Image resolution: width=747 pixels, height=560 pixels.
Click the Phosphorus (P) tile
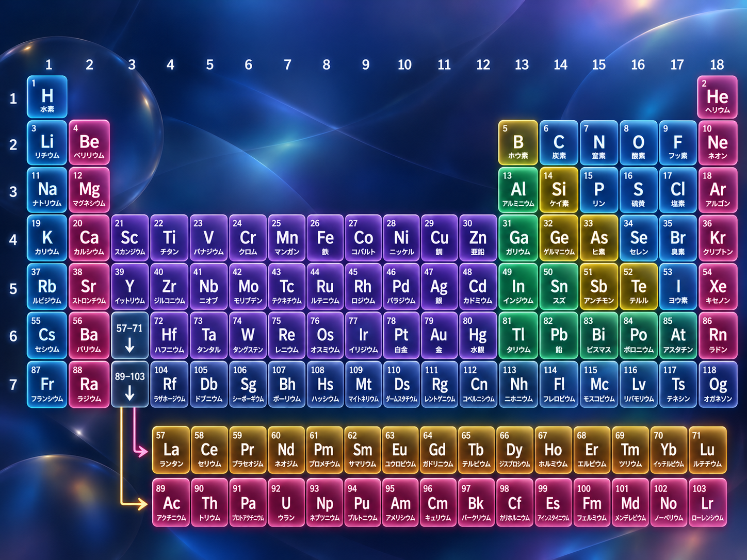[598, 190]
